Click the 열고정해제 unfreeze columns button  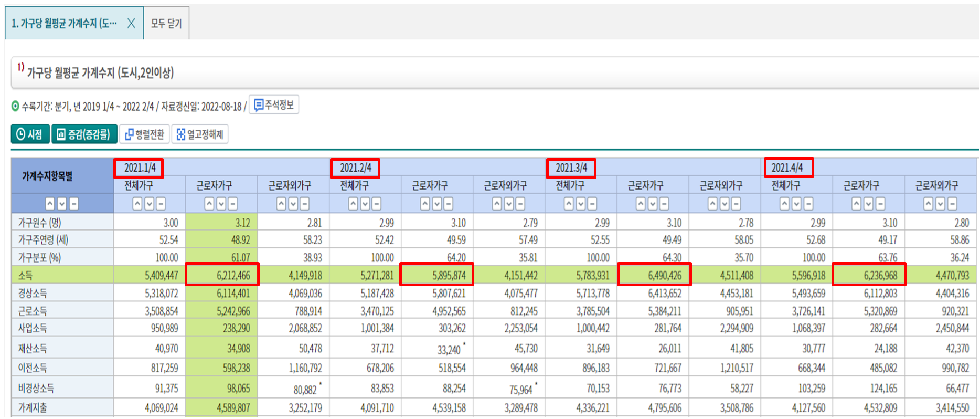[x=199, y=134]
